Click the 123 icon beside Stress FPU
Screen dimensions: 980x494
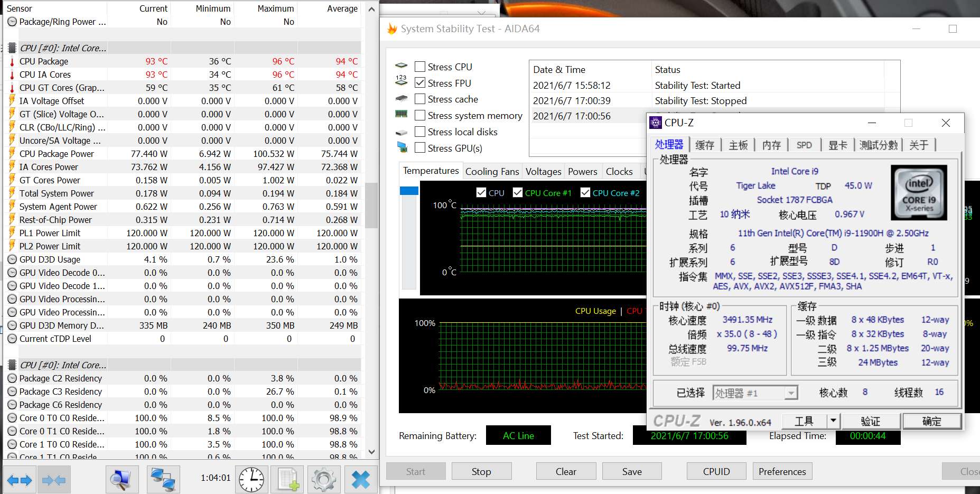402,80
